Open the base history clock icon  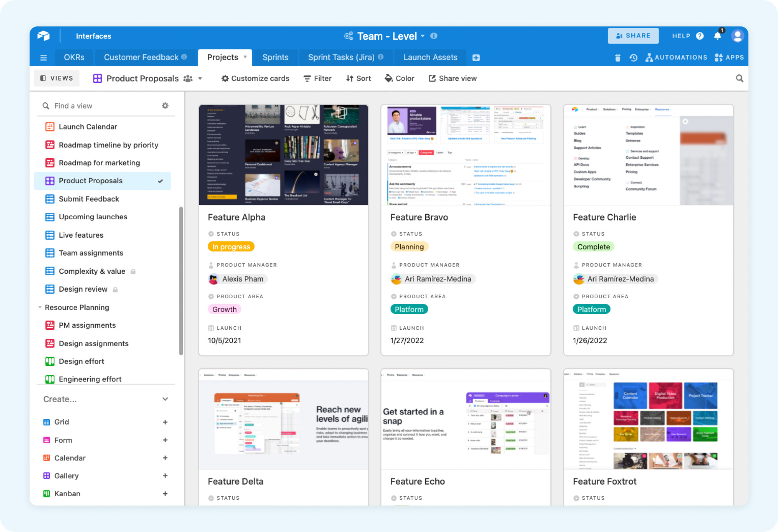(x=633, y=58)
